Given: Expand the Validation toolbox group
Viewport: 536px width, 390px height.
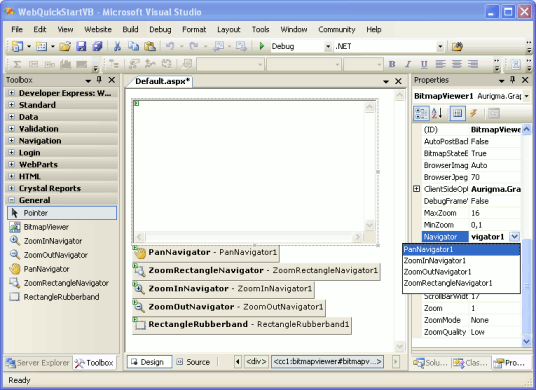Looking at the screenshot, I should [12, 129].
